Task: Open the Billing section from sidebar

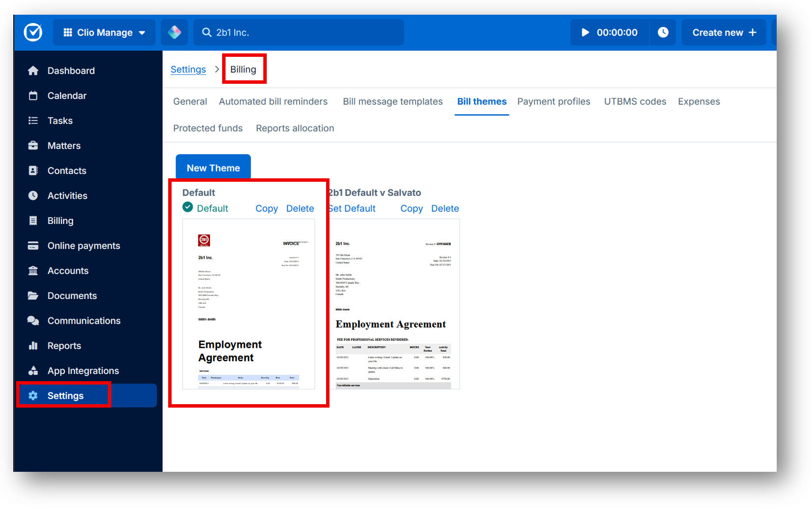Action: 60,220
